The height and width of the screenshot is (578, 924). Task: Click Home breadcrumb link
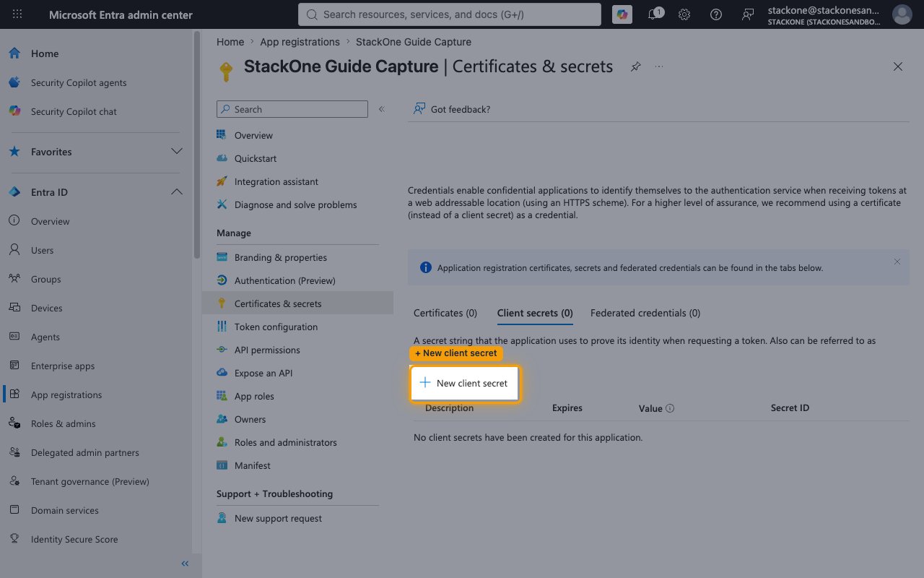[x=230, y=42]
